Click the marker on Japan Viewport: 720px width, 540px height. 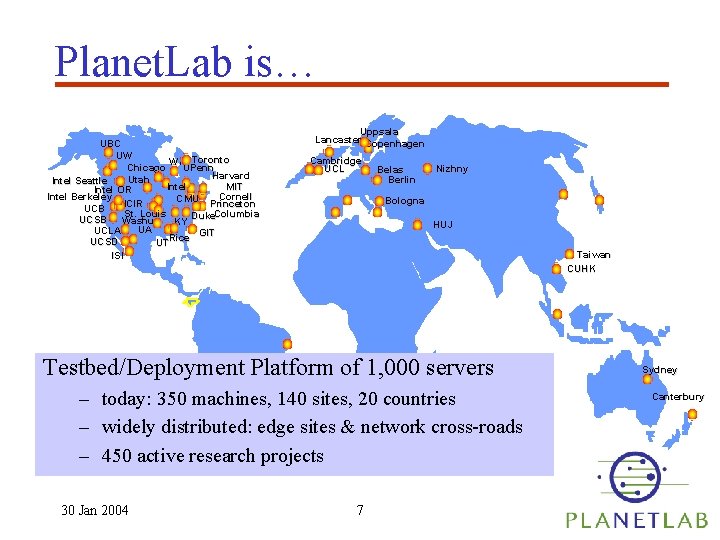(599, 200)
